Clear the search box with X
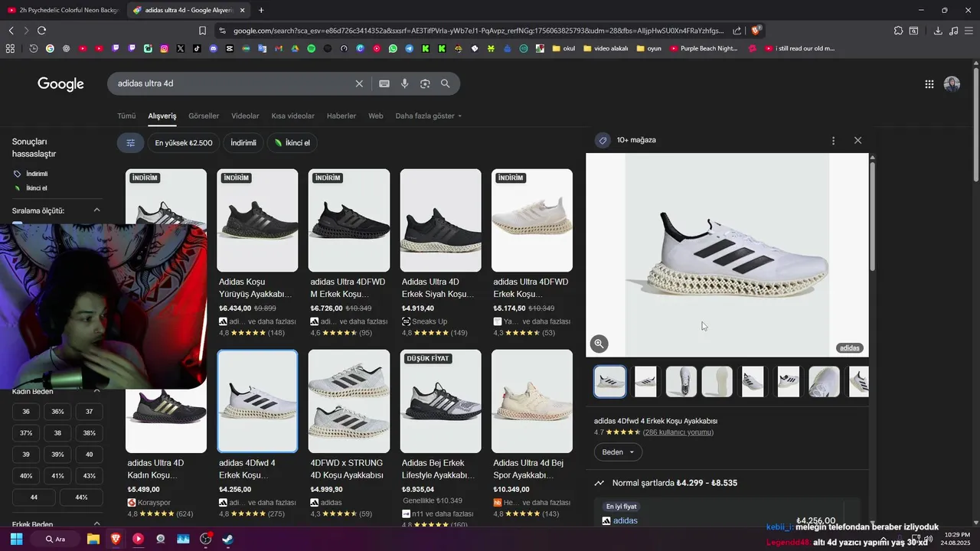 pos(359,83)
